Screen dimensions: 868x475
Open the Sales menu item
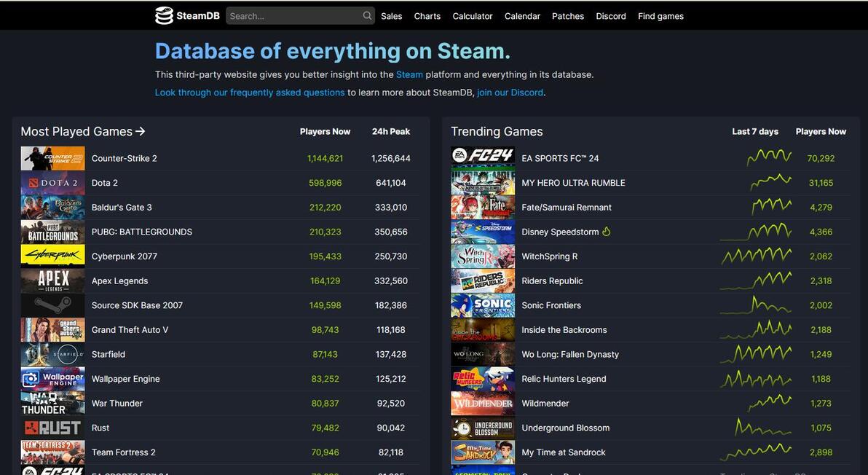tap(391, 16)
